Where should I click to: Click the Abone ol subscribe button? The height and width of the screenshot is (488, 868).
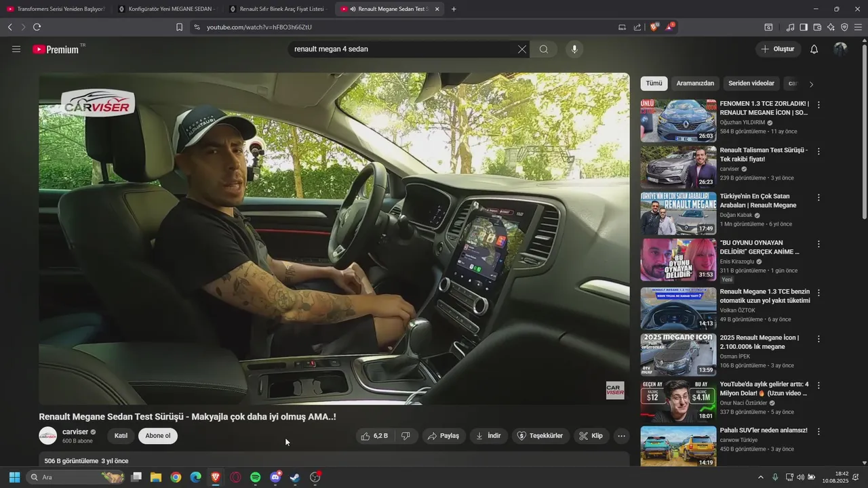pos(158,436)
